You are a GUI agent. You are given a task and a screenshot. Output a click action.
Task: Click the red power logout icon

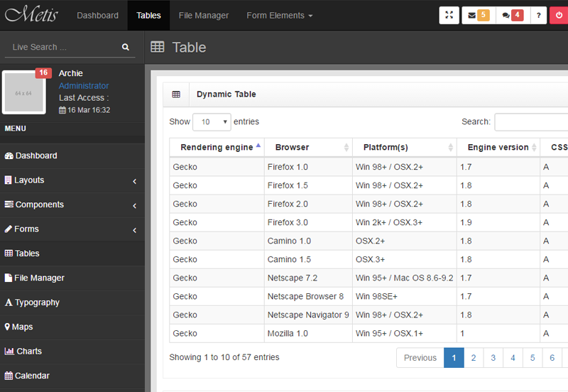pos(559,15)
